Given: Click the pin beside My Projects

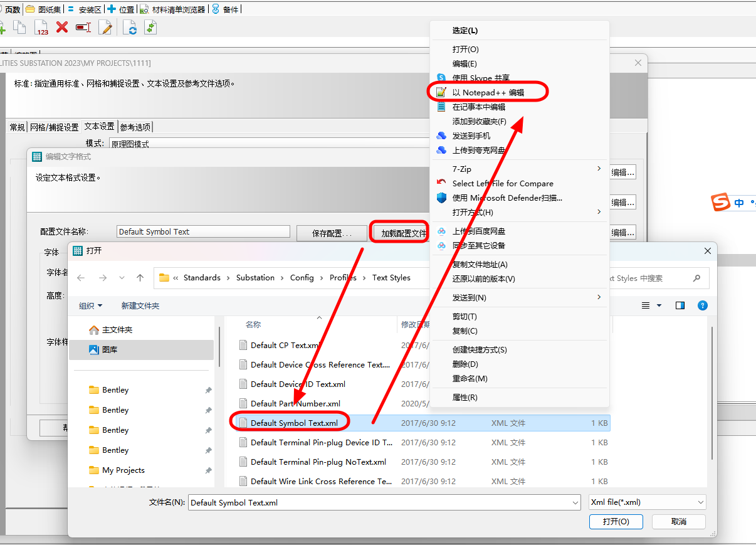Looking at the screenshot, I should (208, 470).
